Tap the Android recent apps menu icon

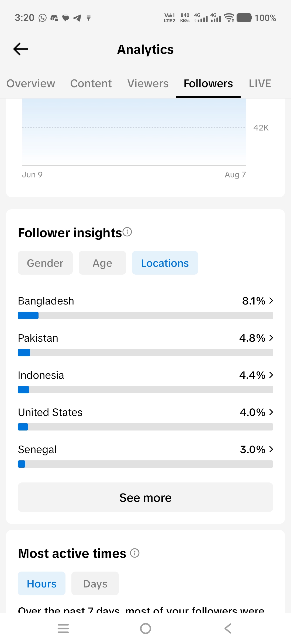pyautogui.click(x=63, y=628)
